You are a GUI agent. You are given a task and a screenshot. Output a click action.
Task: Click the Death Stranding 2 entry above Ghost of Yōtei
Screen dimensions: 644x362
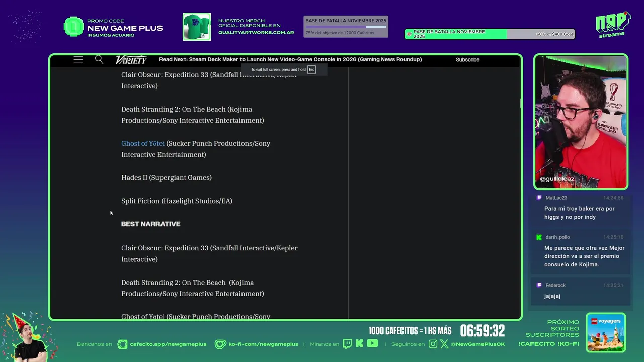pyautogui.click(x=192, y=115)
